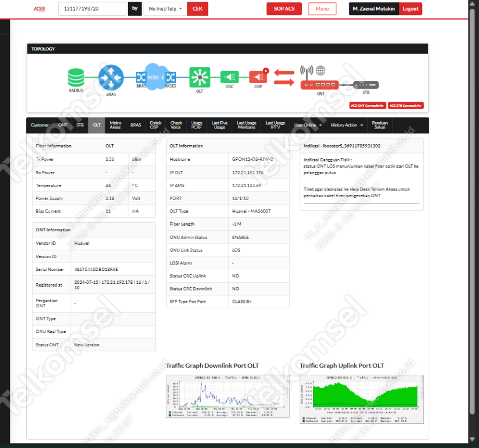
Task: Open Last Usage IPTV tab
Action: tap(275, 125)
